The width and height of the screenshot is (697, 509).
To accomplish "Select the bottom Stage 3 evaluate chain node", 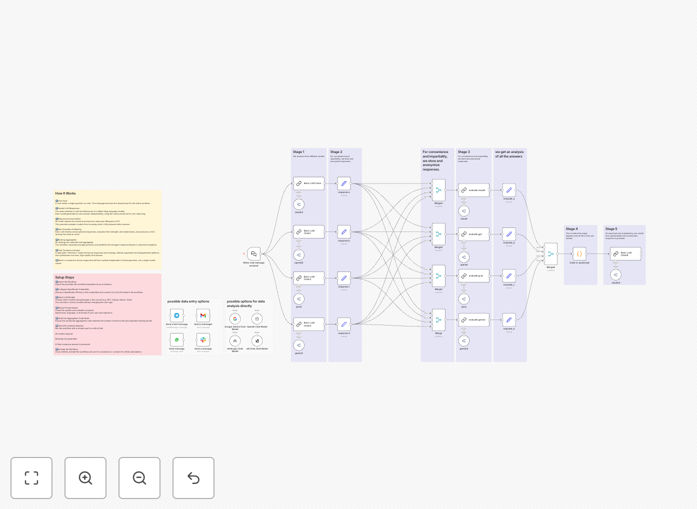I will (x=474, y=320).
